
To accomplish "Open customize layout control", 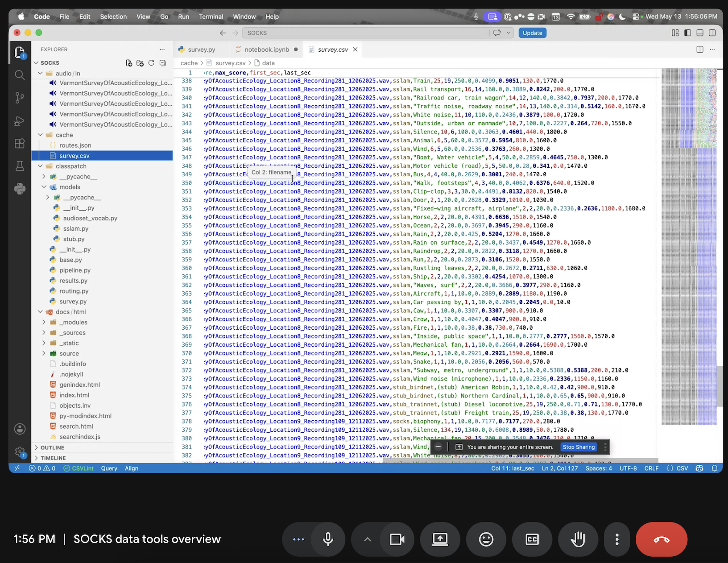I will coord(675,33).
